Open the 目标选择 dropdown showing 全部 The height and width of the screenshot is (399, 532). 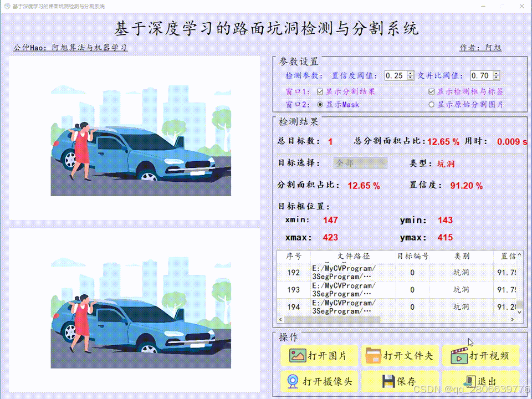[x=360, y=163]
